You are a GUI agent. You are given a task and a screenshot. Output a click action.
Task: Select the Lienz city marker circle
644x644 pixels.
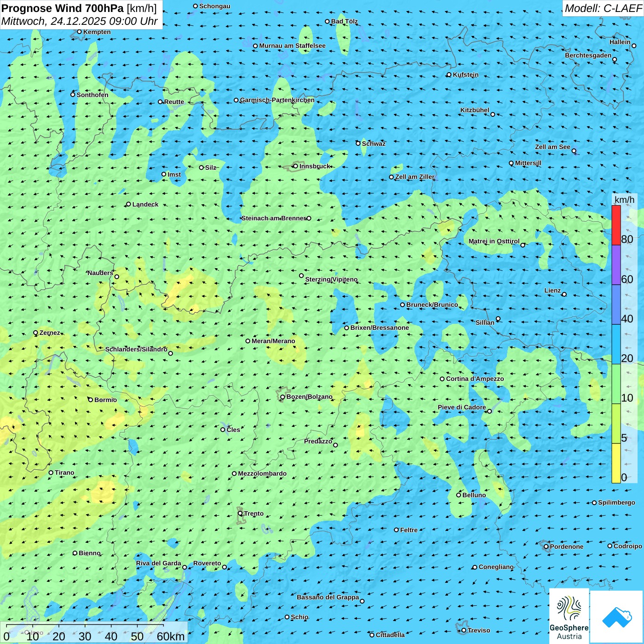pos(564,294)
